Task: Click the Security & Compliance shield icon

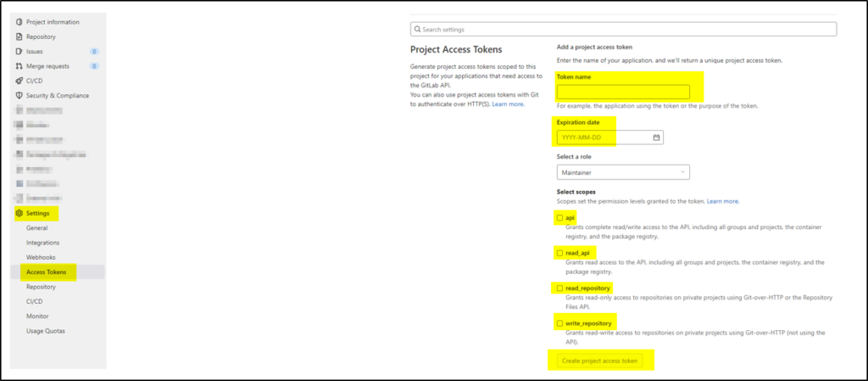Action: pyautogui.click(x=19, y=96)
